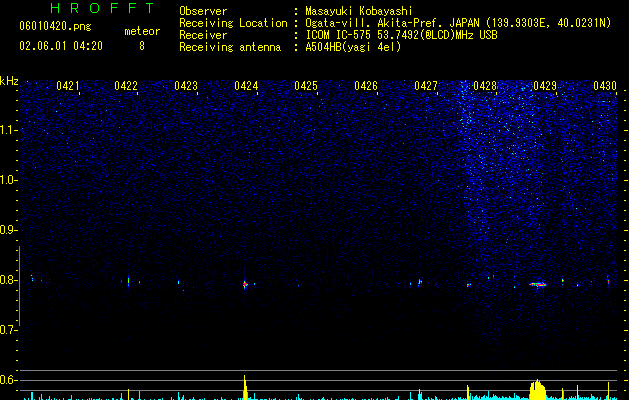This screenshot has height=400, width=629.
Task: Click the 0430 time marker
Action: point(605,86)
